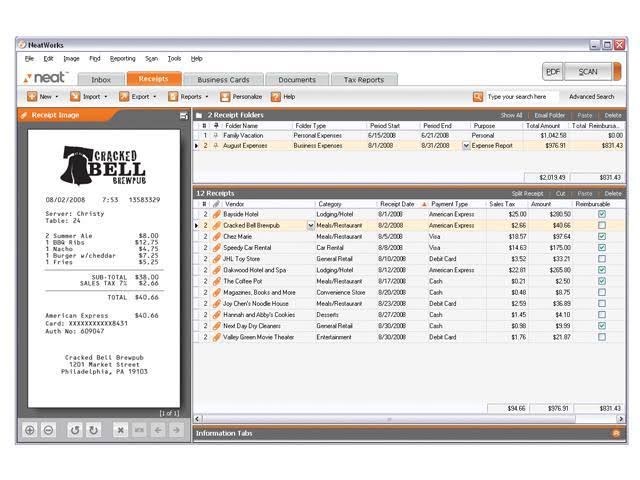Uncheck Reimbursable for Bayside Hotel

tap(602, 214)
